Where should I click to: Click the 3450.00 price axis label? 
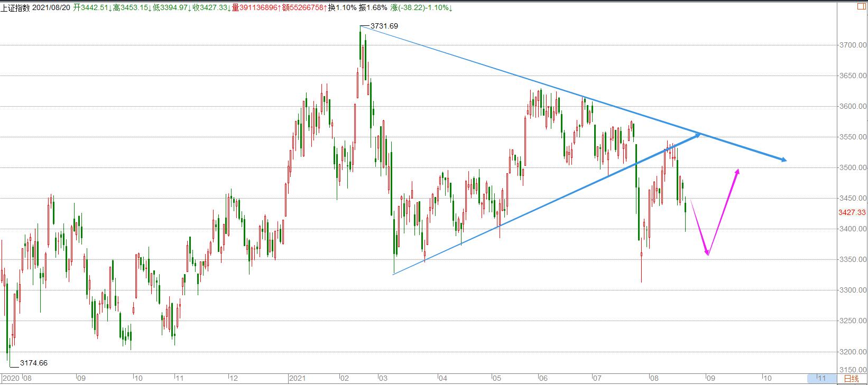(x=853, y=198)
